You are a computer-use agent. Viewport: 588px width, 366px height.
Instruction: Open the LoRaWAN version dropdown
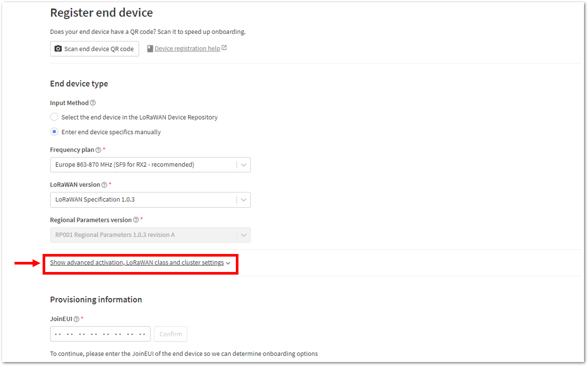(150, 199)
